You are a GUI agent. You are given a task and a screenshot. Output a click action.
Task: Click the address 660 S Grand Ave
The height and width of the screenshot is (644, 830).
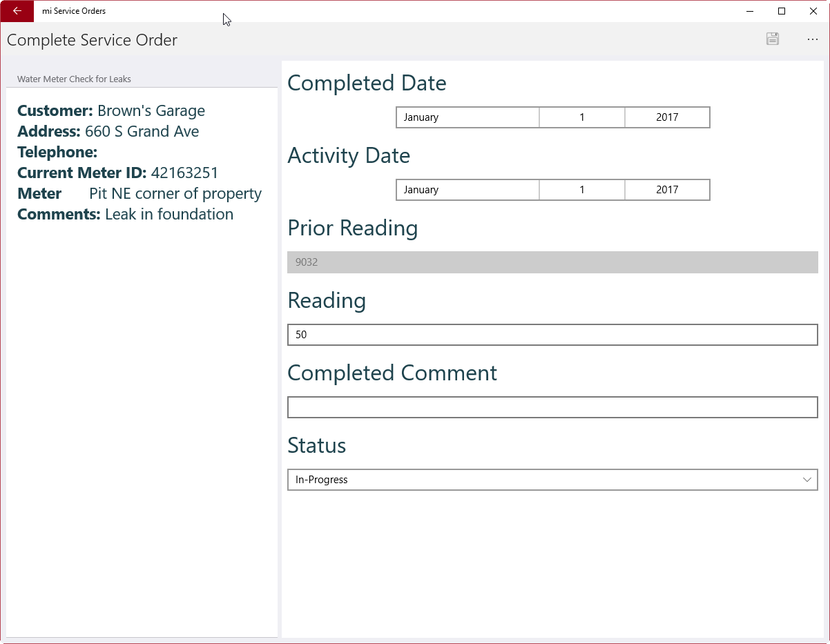pyautogui.click(x=142, y=131)
